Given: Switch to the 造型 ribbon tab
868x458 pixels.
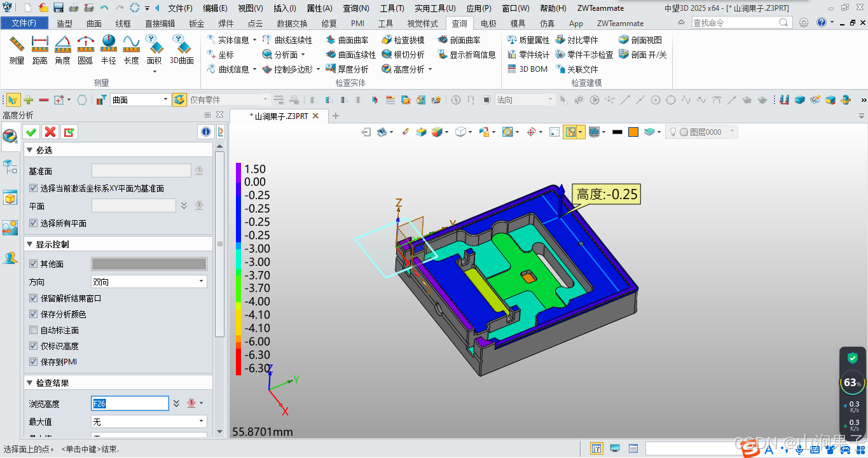Looking at the screenshot, I should [x=64, y=24].
